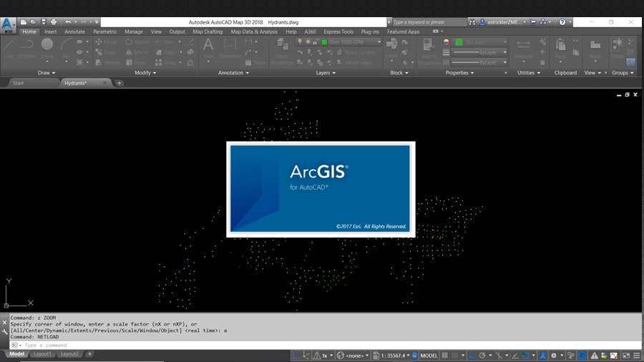Click the binoculars search icon
Image resolution: width=644 pixels, height=362 pixels.
click(472, 22)
